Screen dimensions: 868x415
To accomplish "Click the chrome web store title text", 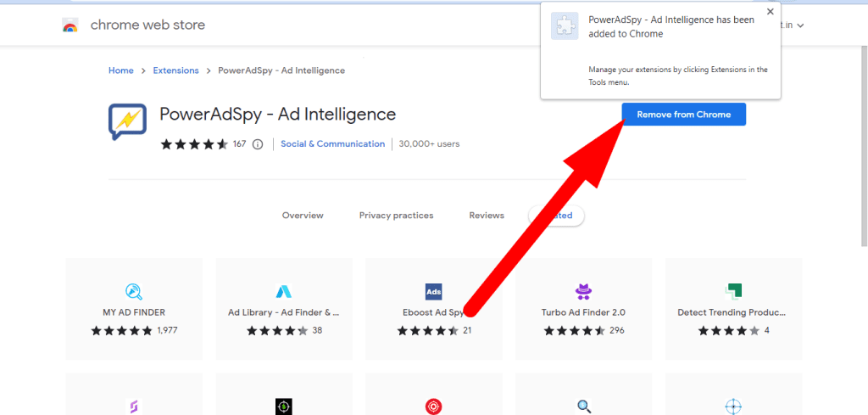I will pyautogui.click(x=147, y=25).
